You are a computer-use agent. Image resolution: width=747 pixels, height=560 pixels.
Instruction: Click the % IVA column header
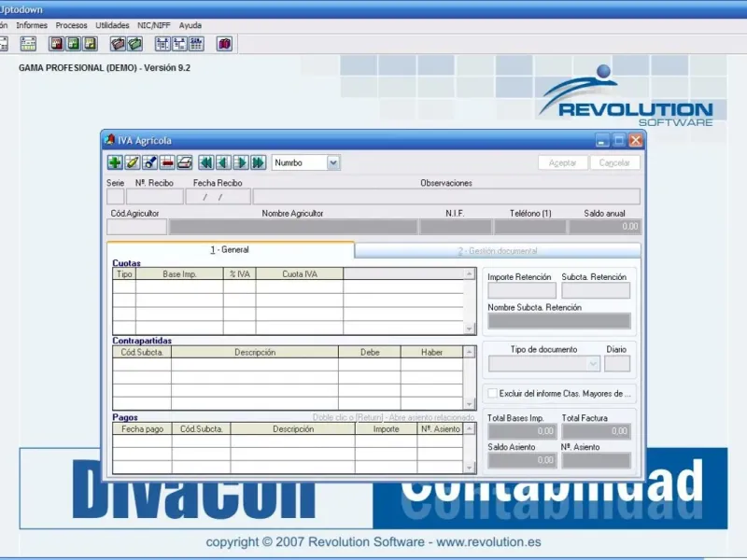(x=240, y=273)
